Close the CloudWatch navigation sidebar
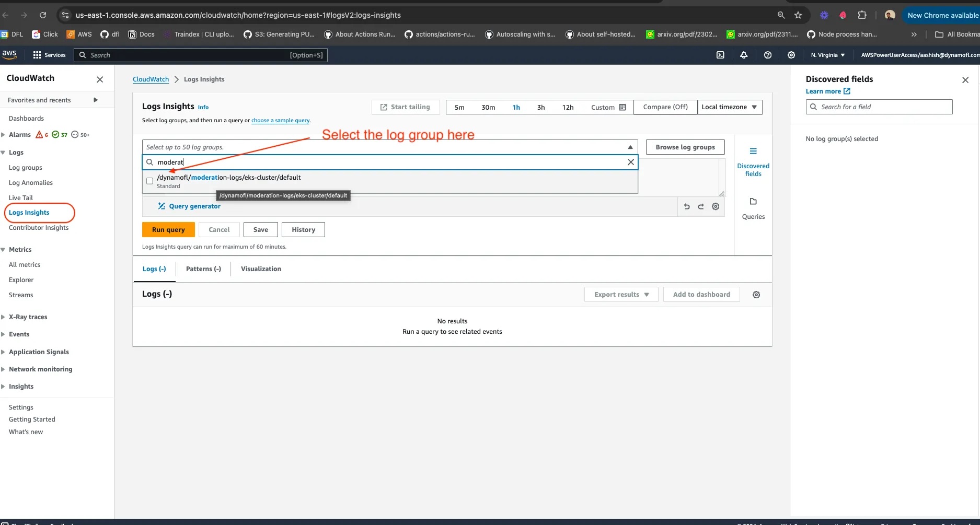Viewport: 980px width, 525px height. pos(100,79)
